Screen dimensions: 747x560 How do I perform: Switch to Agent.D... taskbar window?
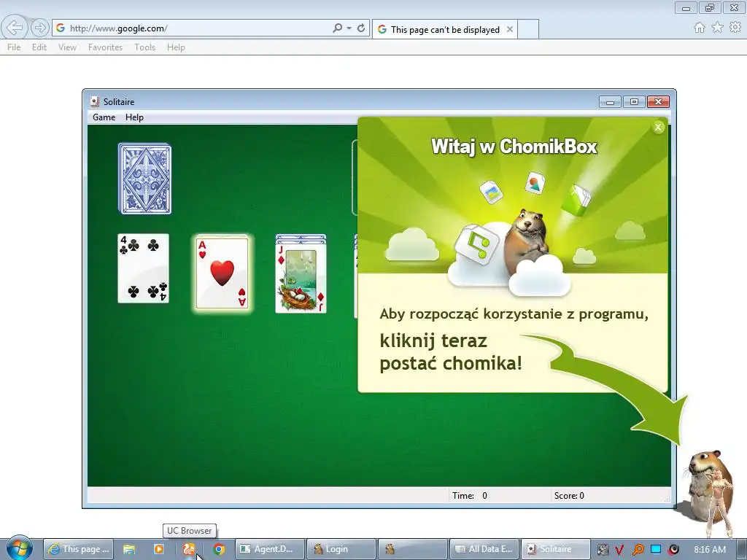coord(269,549)
